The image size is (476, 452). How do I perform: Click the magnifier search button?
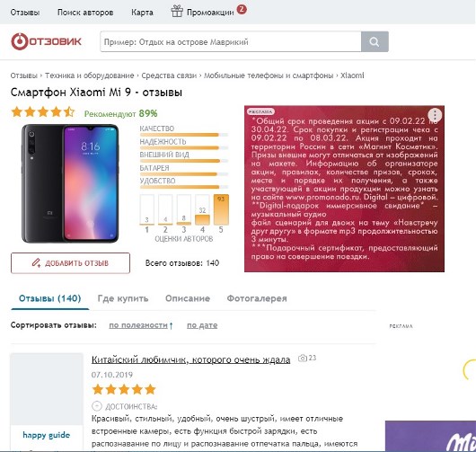(375, 41)
